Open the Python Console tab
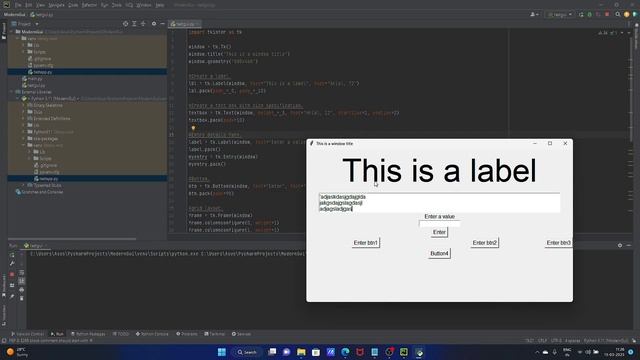This screenshot has height=360, width=640. click(x=152, y=334)
